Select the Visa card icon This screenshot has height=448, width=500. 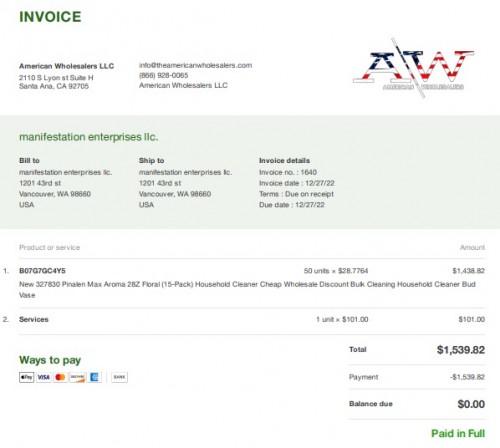(x=43, y=377)
